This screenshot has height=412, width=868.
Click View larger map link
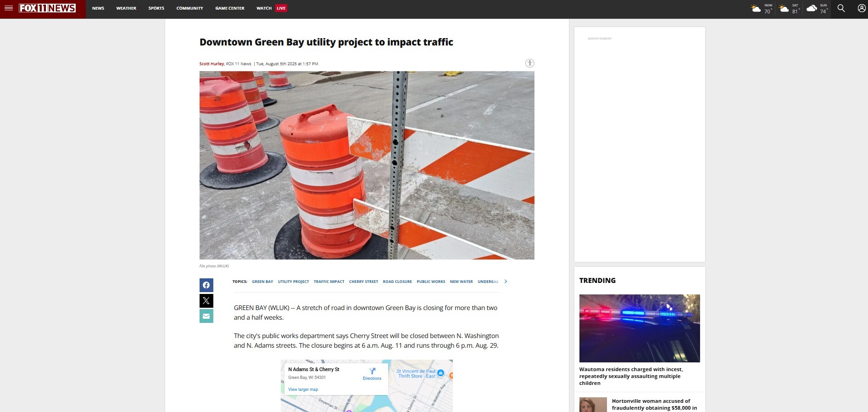(x=303, y=389)
